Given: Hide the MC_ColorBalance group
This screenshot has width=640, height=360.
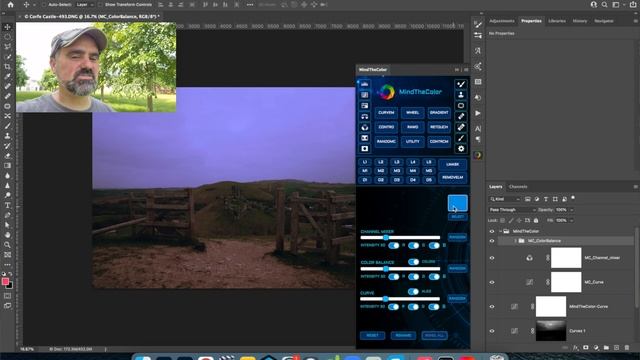Looking at the screenshot, I should pos(492,241).
